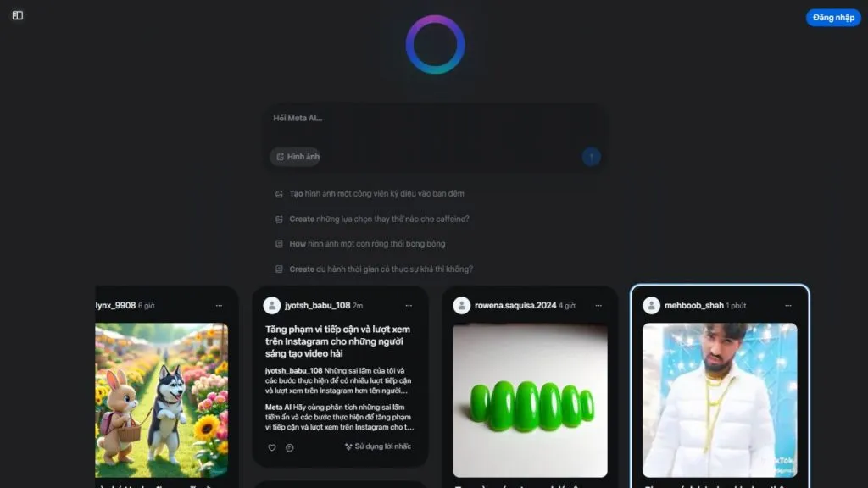Like the jyotsh_babu_108 post with heart
Image resolution: width=868 pixels, height=488 pixels.
pos(272,447)
